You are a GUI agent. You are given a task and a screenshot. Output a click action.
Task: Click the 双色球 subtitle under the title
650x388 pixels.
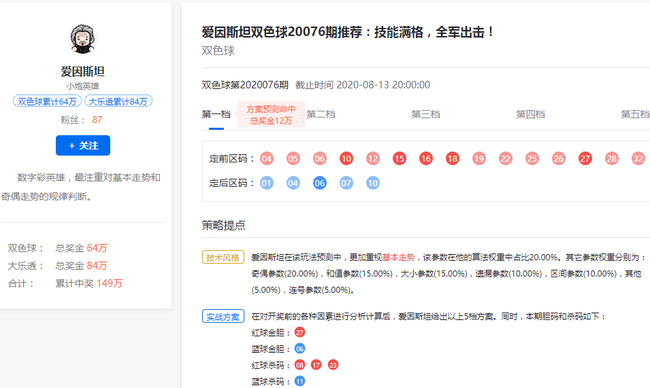click(218, 51)
